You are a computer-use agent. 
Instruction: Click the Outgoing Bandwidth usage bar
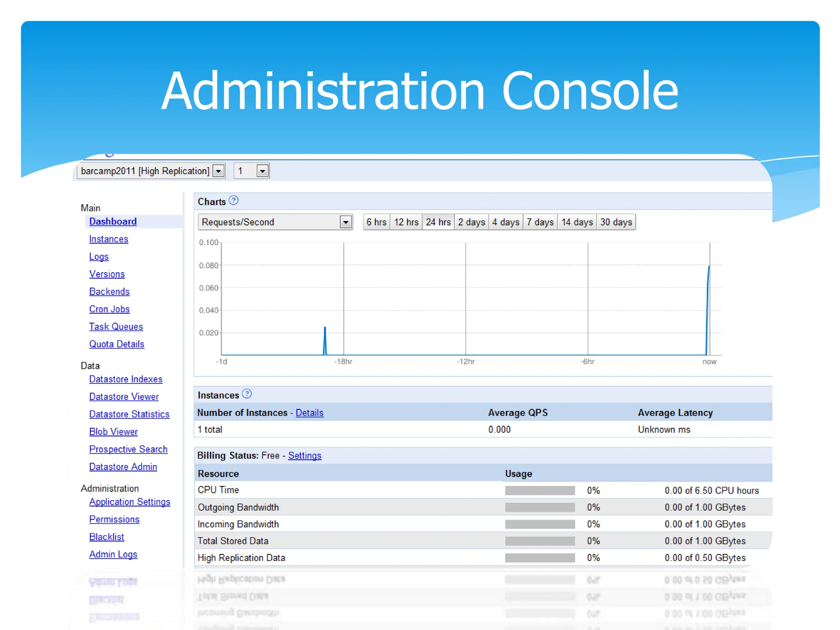(540, 507)
